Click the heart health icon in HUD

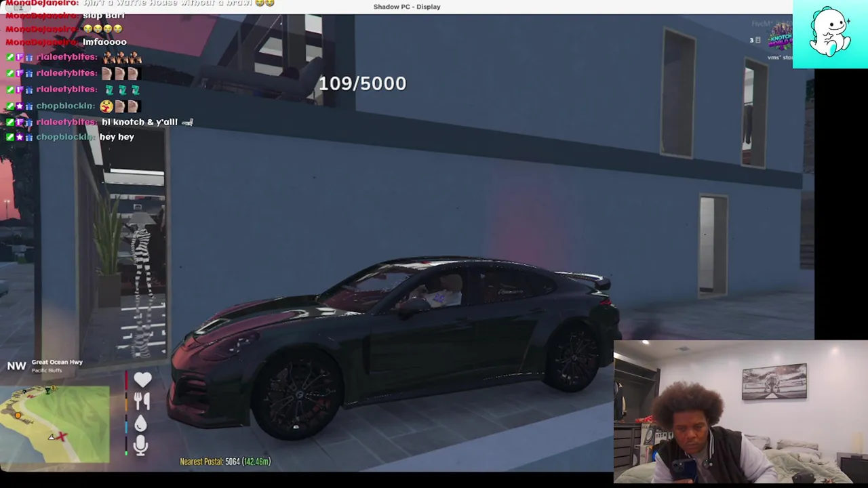pos(142,380)
